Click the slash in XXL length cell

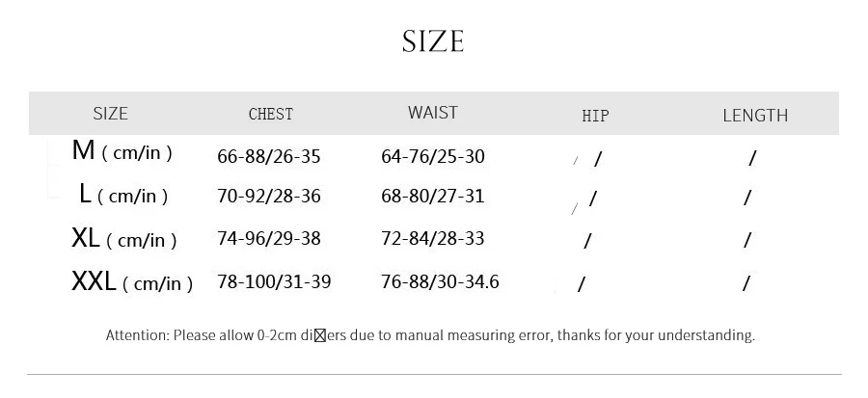746,283
